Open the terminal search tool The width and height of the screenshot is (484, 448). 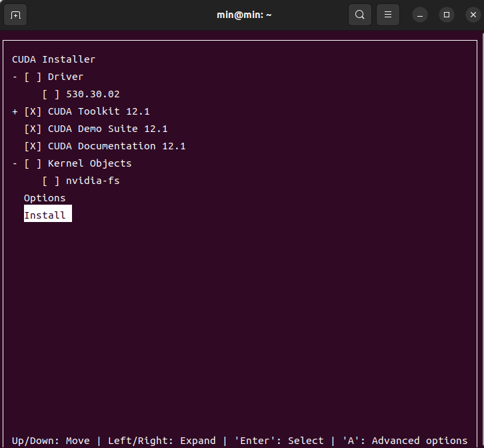pos(359,15)
